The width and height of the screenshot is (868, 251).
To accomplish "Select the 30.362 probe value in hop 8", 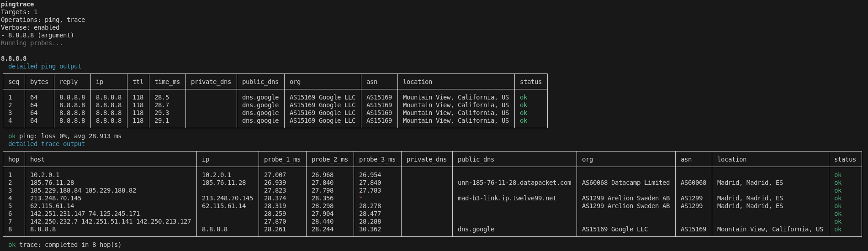I will [x=370, y=229].
